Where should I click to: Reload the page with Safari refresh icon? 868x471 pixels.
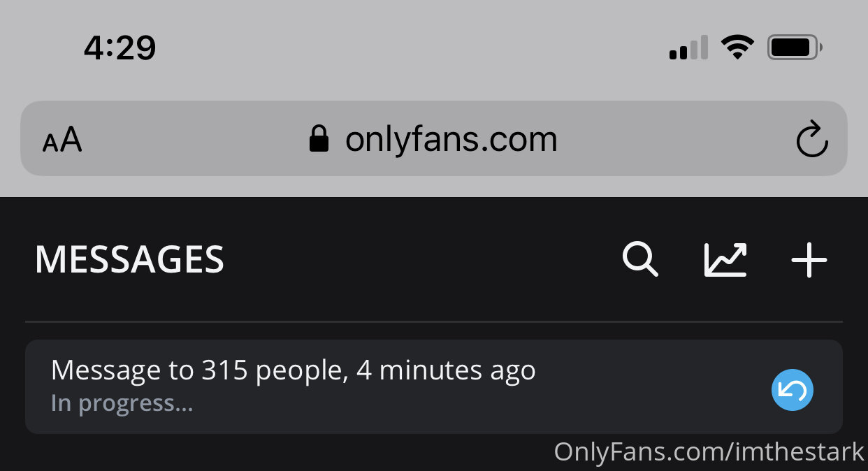(x=812, y=139)
